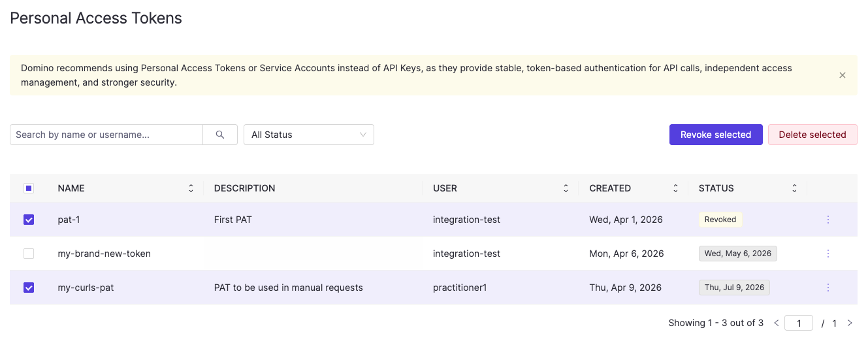868x347 pixels.
Task: Open the three-dot menu for pat-1
Action: point(828,220)
